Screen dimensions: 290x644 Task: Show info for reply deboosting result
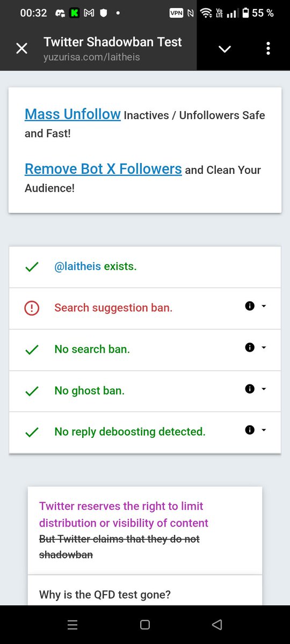(x=249, y=430)
